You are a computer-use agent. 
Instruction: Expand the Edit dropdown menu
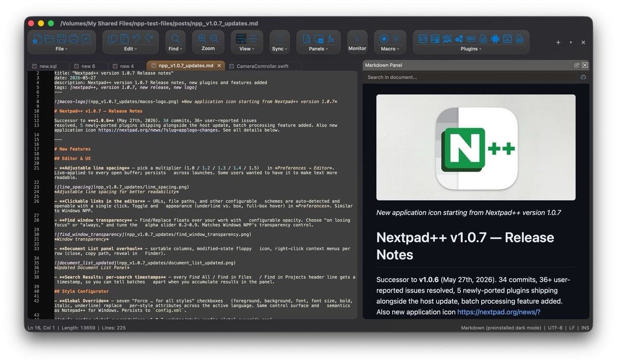pos(131,49)
